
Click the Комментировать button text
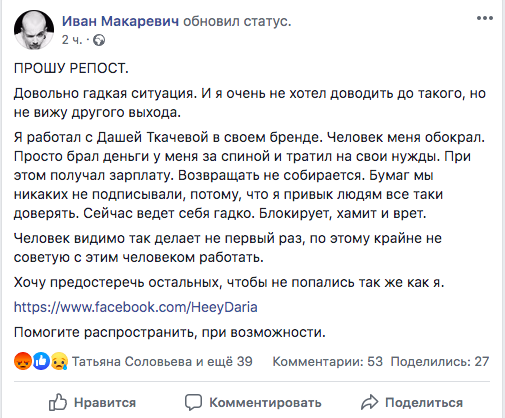coord(265,403)
